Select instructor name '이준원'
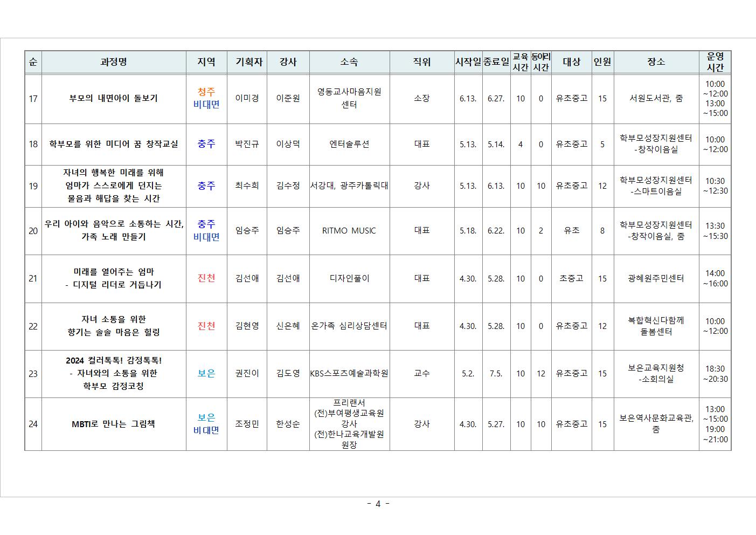The height and width of the screenshot is (535, 756). click(288, 98)
